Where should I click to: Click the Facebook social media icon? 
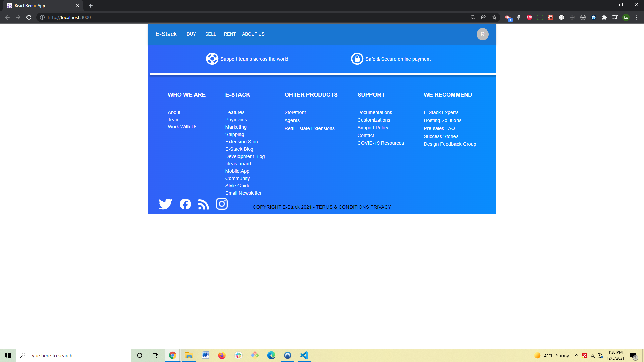185,204
